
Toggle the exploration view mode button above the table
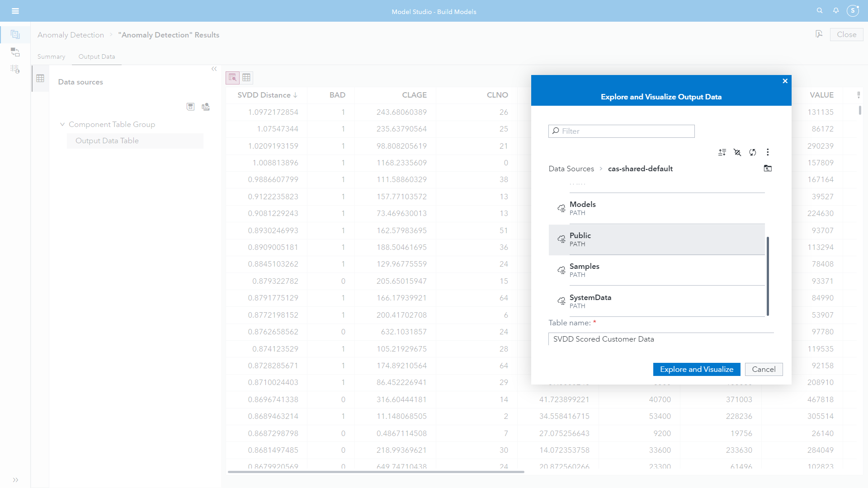[x=232, y=78]
